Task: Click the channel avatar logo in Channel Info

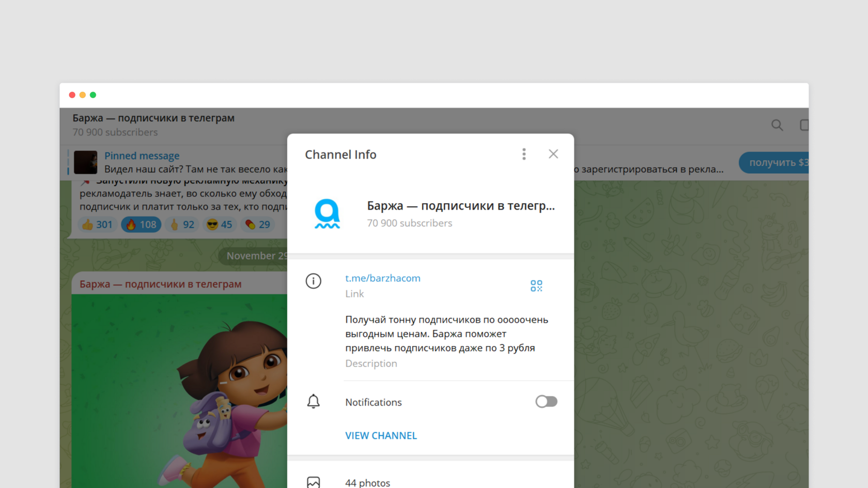Action: [328, 213]
